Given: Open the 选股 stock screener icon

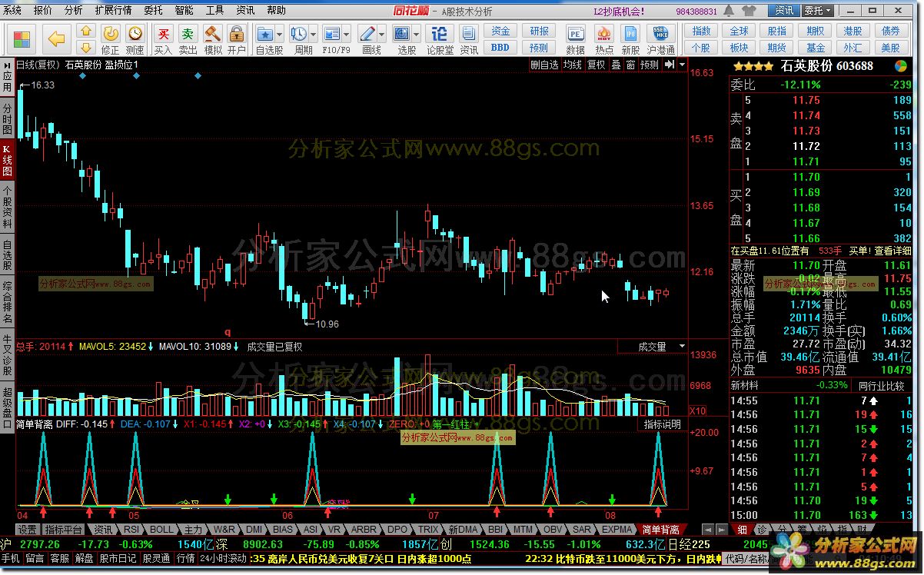Looking at the screenshot, I should tap(402, 38).
